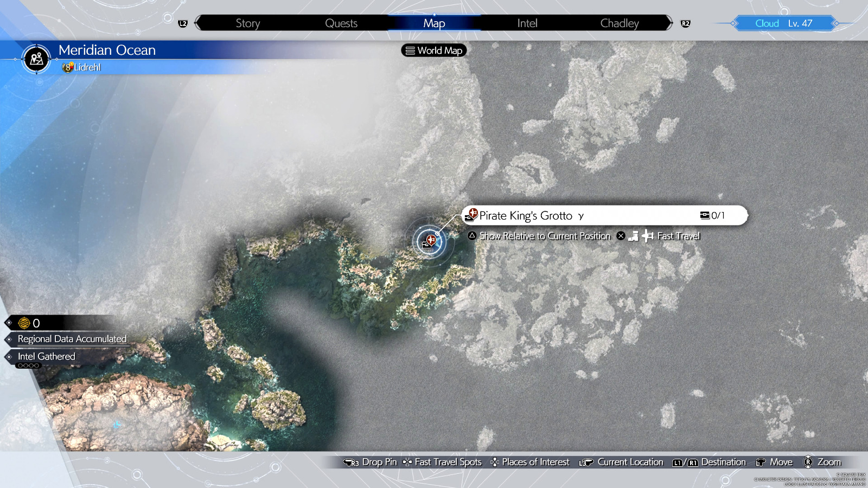Screen dimensions: 868x488
Task: Click the L2 trigger icon beside Story
Action: point(183,23)
